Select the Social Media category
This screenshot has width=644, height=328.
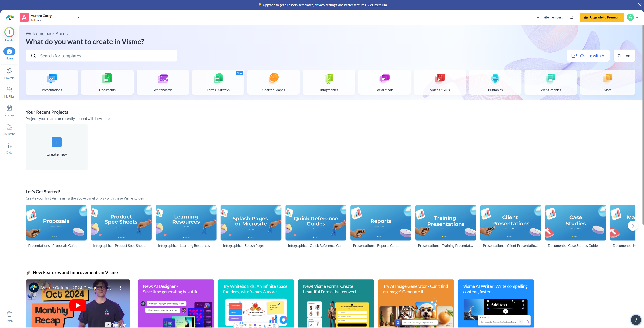(x=385, y=82)
